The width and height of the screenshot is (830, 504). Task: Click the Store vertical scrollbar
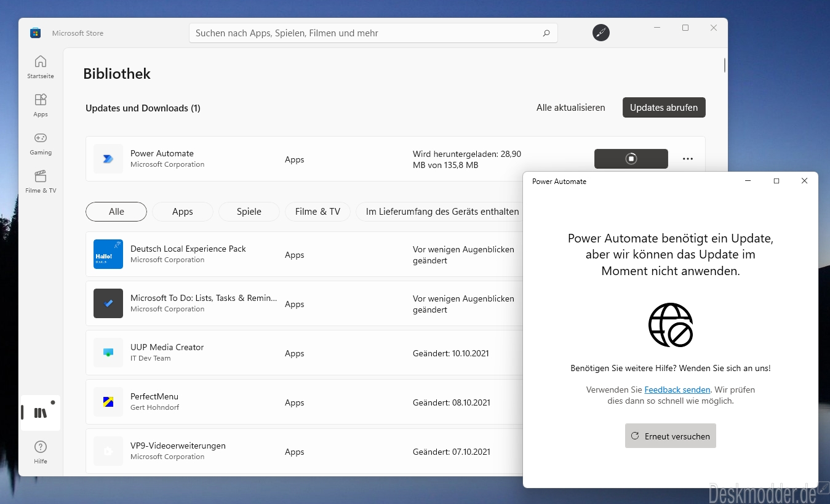tap(725, 65)
